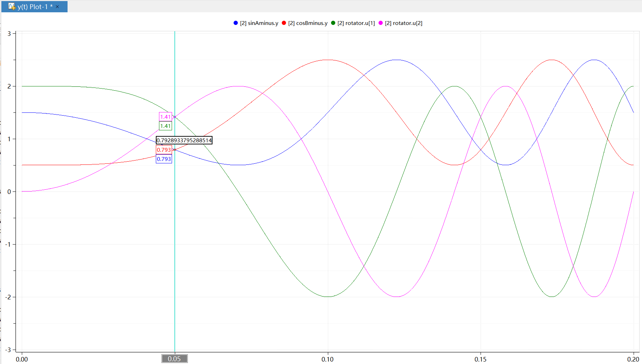The height and width of the screenshot is (364, 642).
Task: Click the 0.10 x-axis tick label
Action: pos(328,359)
